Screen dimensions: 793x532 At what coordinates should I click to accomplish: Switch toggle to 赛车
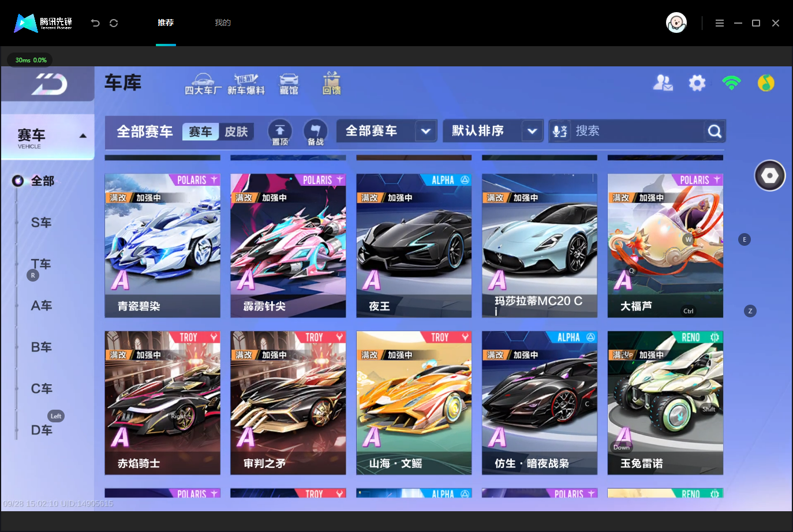pos(200,132)
